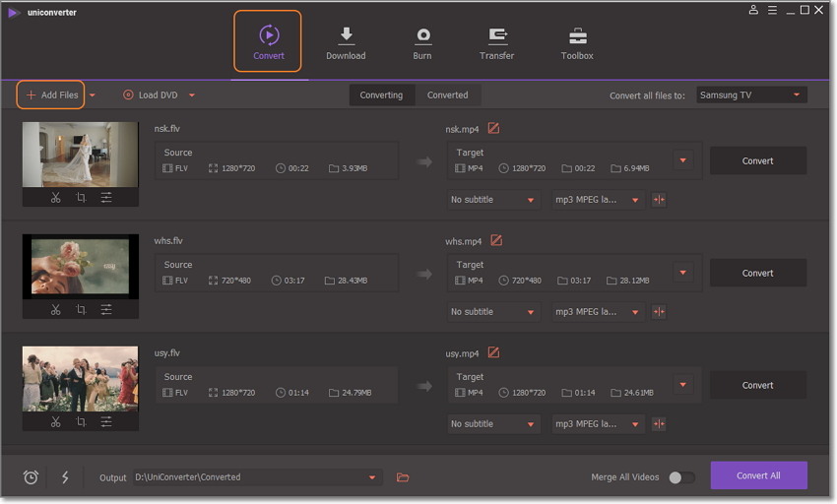Add audio track icon beside nsk.mp4 audio

point(659,200)
